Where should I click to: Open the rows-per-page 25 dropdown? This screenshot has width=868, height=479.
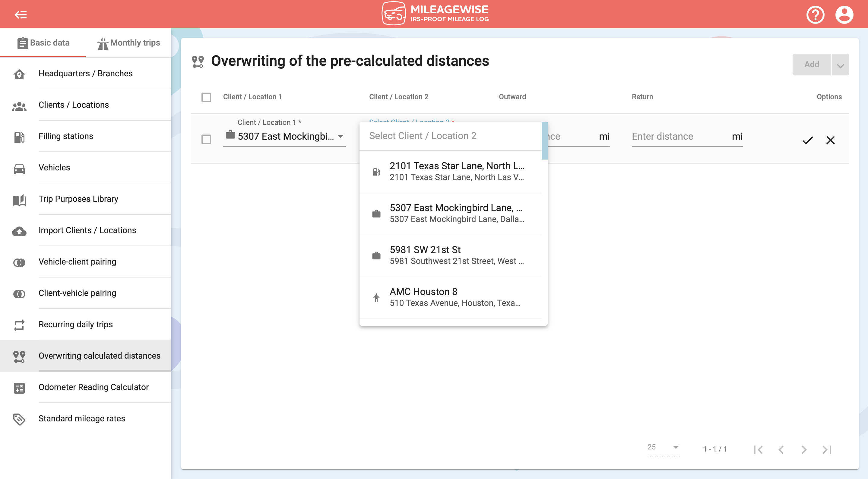click(x=663, y=447)
